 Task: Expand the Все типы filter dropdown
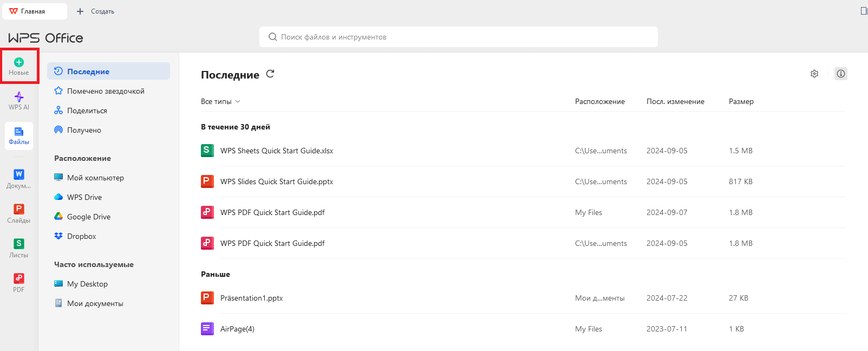click(220, 101)
